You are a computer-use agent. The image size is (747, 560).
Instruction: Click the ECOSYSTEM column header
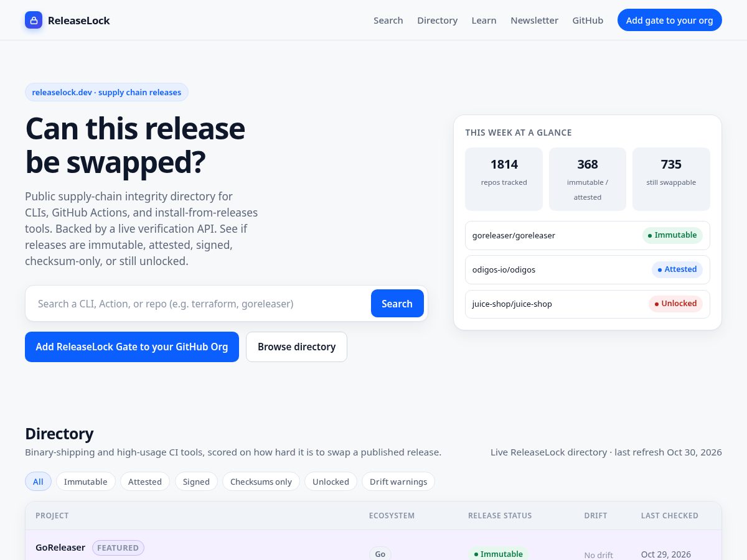pyautogui.click(x=392, y=516)
